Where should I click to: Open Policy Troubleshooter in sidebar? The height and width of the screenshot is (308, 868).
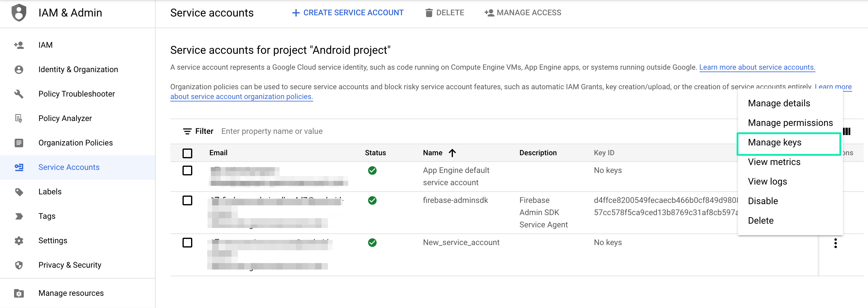click(78, 94)
